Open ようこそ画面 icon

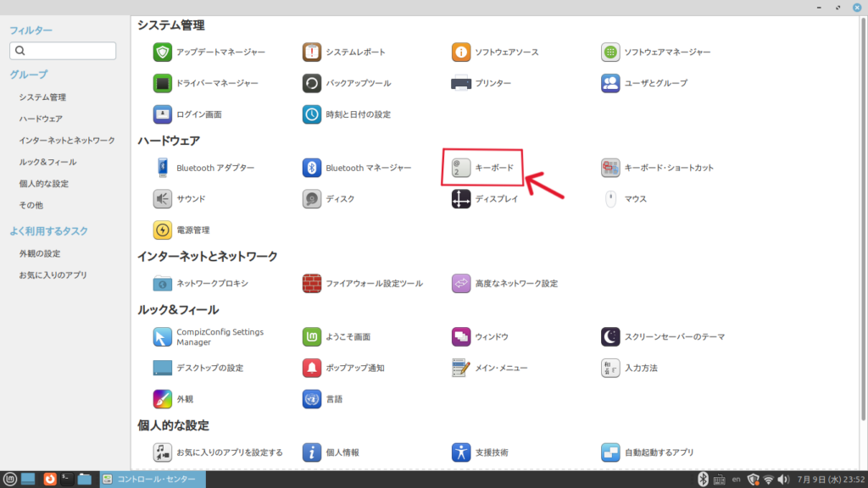click(x=312, y=336)
